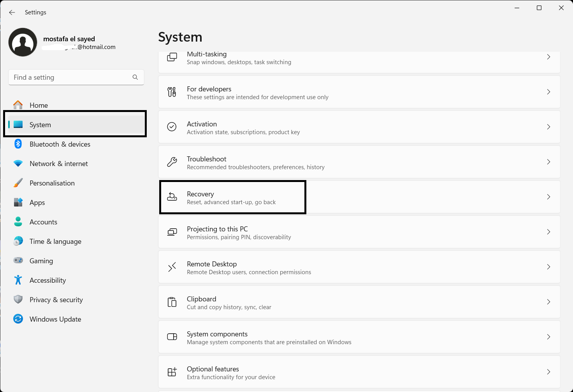Click the search magnifier icon
The width and height of the screenshot is (573, 392).
pos(135,77)
